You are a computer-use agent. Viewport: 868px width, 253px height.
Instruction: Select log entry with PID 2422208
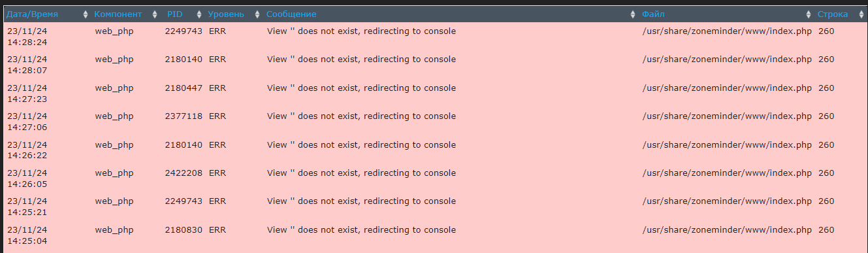tap(434, 178)
